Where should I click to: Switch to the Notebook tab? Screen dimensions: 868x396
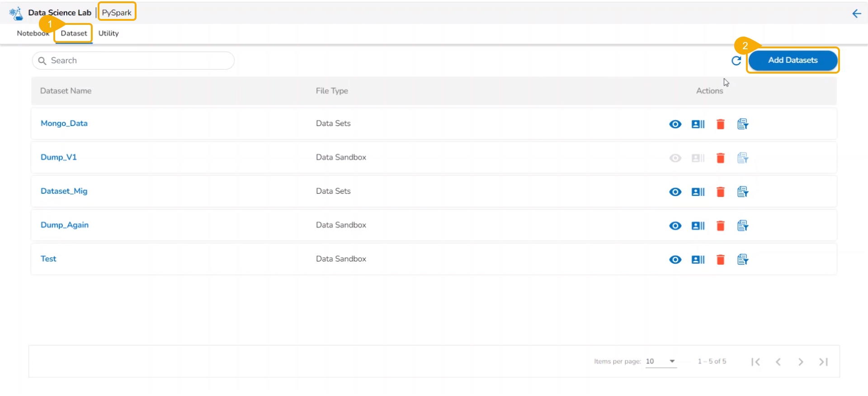pyautogui.click(x=33, y=33)
